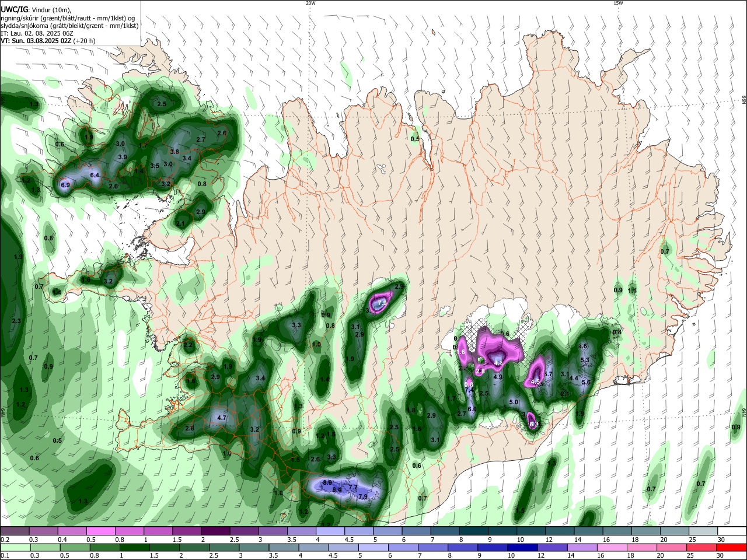Select the 8.4 rainfall value label

pos(337,489)
